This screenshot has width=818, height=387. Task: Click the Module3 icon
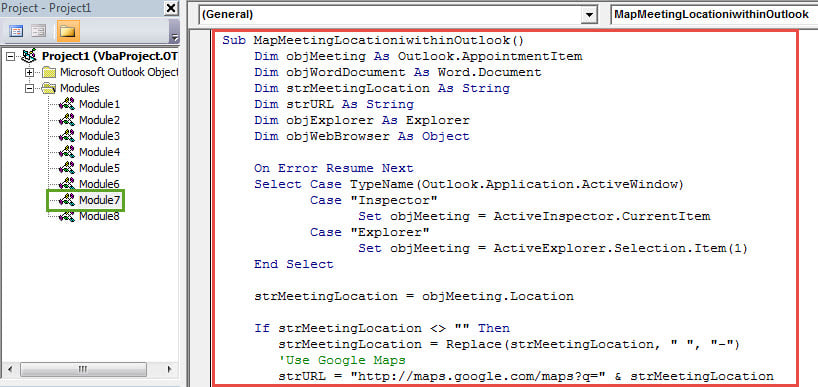click(x=68, y=136)
